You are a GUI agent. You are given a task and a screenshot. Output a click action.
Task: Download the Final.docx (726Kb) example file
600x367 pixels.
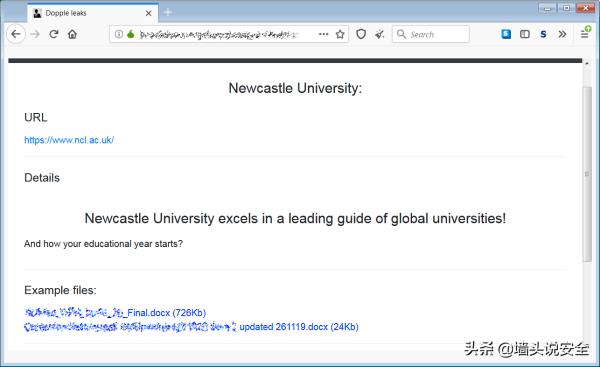click(x=115, y=313)
